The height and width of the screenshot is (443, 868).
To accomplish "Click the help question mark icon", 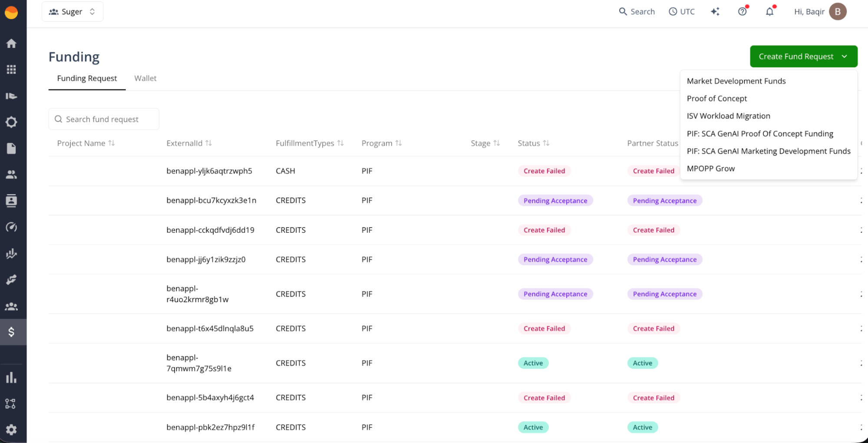I will pyautogui.click(x=742, y=12).
